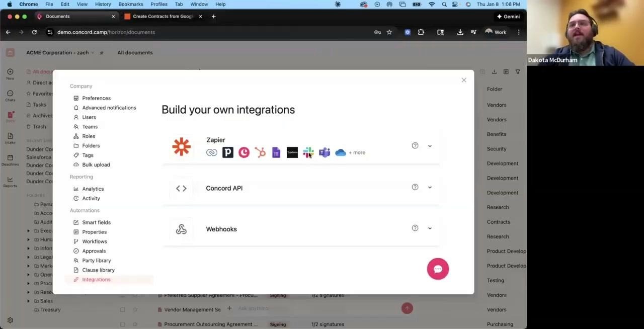644x329 pixels.
Task: Click the Concord API code brackets icon
Action: pyautogui.click(x=181, y=188)
